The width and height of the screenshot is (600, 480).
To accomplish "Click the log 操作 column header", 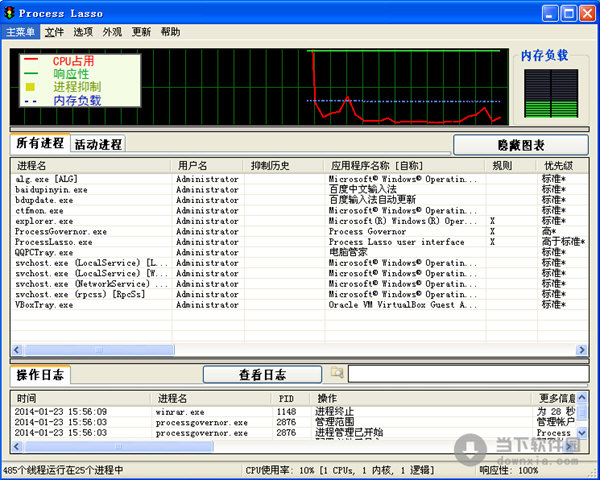I will coord(421,398).
